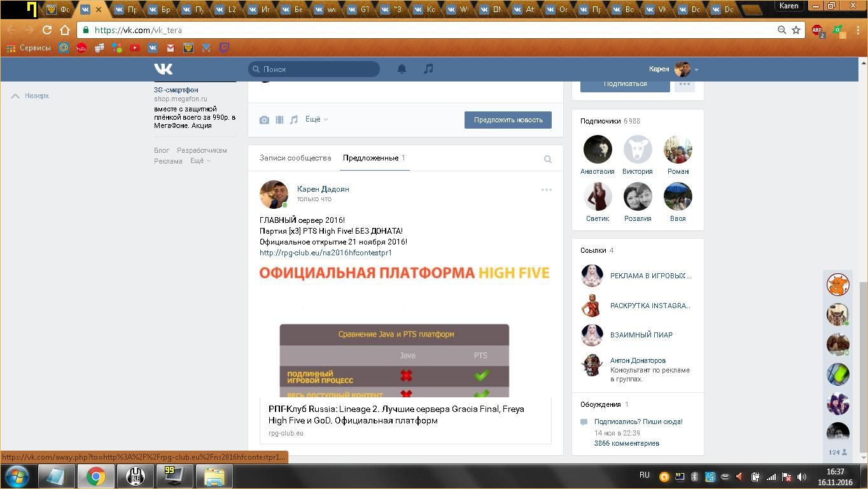Viewport: 868px width, 489px height.
Task: Expand the Ещё footer links dropdown
Action: coord(200,161)
